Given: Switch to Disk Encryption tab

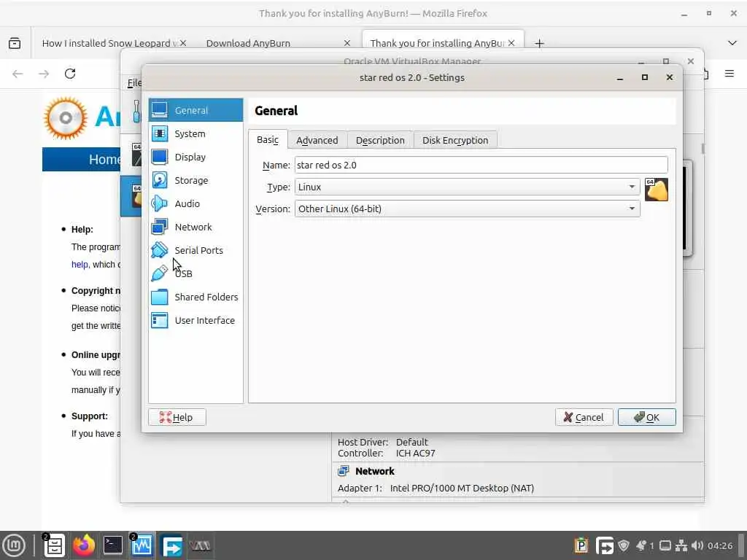Looking at the screenshot, I should [455, 140].
